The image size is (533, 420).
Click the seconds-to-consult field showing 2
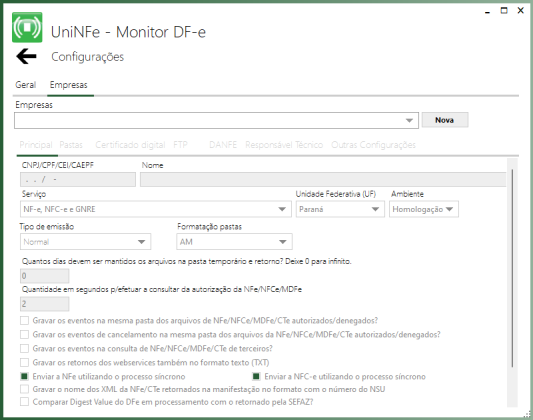(x=45, y=304)
